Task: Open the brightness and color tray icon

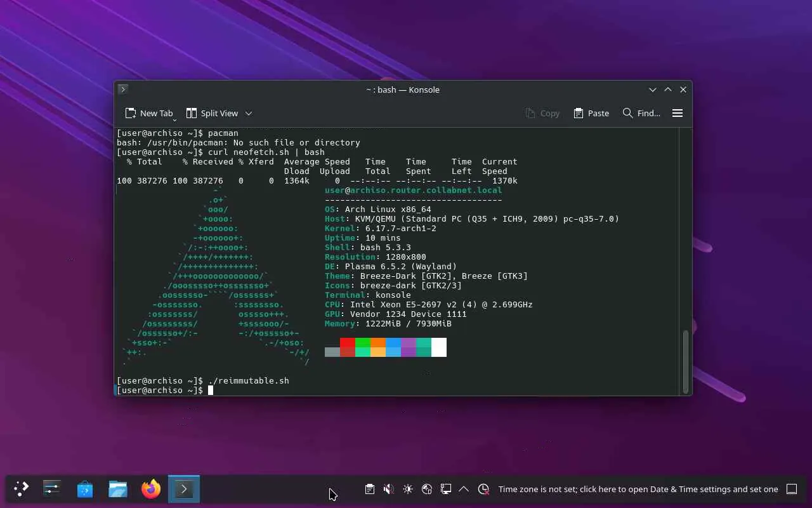Action: click(x=408, y=489)
